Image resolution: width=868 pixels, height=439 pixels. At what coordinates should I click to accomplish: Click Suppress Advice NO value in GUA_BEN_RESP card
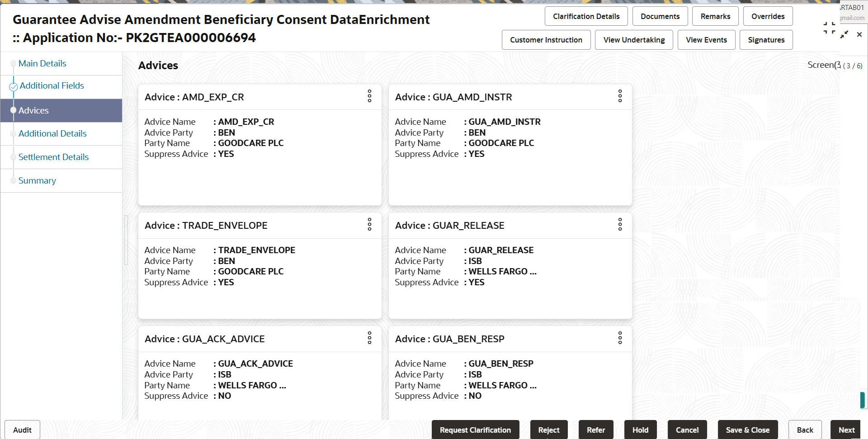point(475,396)
